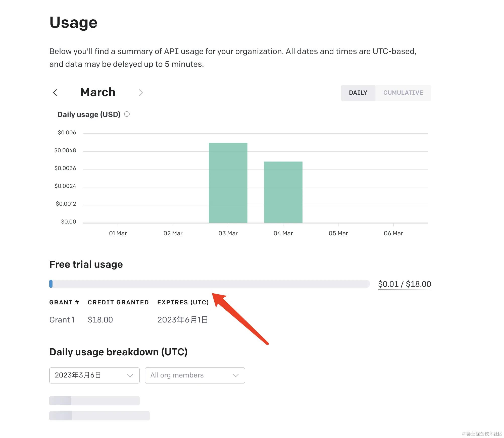Screen dimensions: 504x438
Task: Click the Daily usage info icon
Action: (x=127, y=114)
